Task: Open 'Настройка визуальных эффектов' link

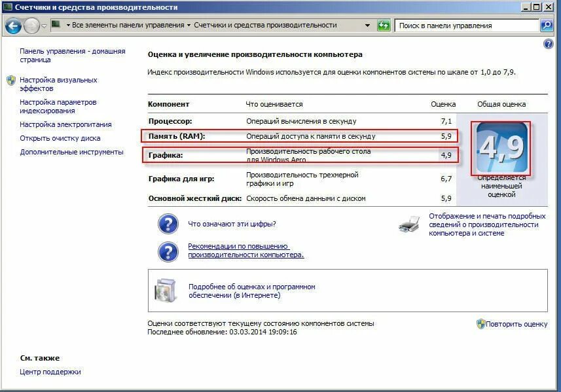Action: coord(58,84)
